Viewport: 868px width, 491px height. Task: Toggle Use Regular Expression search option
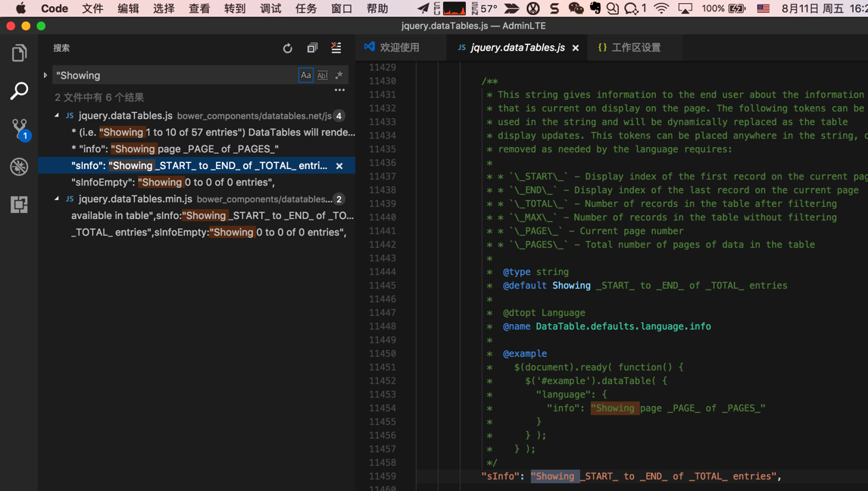tap(339, 75)
